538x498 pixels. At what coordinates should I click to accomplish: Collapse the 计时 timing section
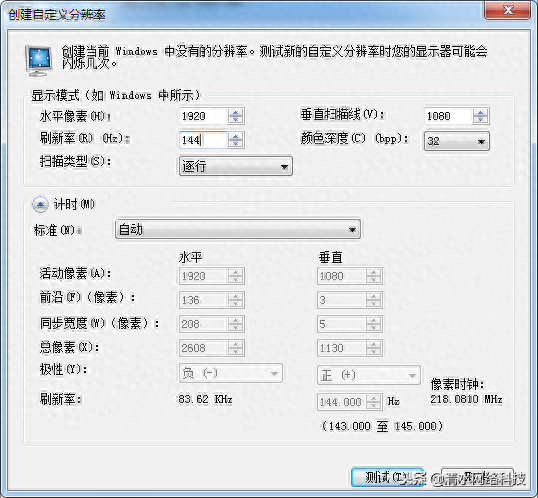point(40,205)
